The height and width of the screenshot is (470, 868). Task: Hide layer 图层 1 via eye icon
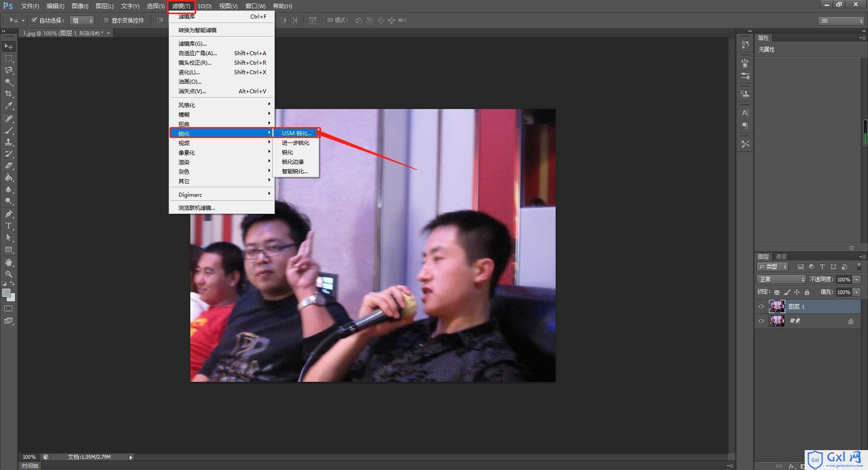click(761, 307)
